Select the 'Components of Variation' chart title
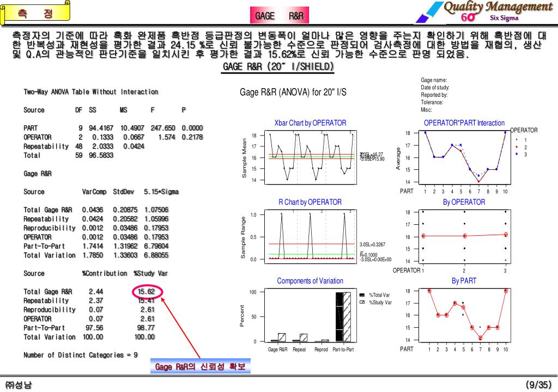Viewport: 558px width, 392px height. click(310, 281)
